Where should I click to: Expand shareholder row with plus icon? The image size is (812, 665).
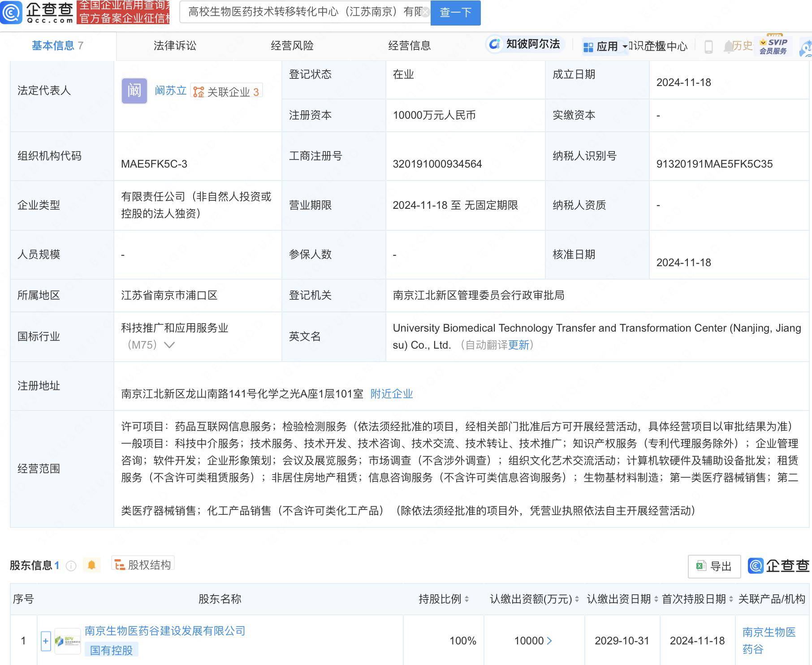point(45,641)
